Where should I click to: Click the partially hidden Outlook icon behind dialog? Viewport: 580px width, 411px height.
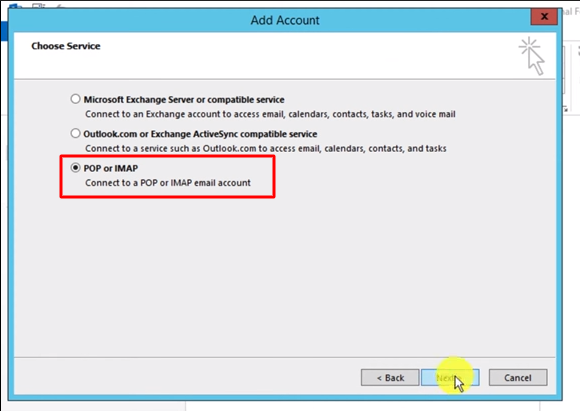coord(15,6)
